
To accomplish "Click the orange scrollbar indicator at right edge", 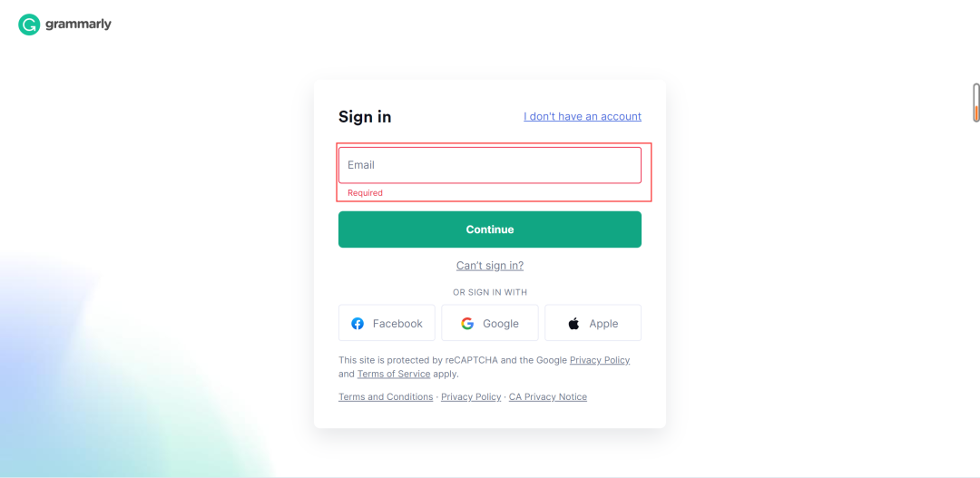I will (x=976, y=112).
